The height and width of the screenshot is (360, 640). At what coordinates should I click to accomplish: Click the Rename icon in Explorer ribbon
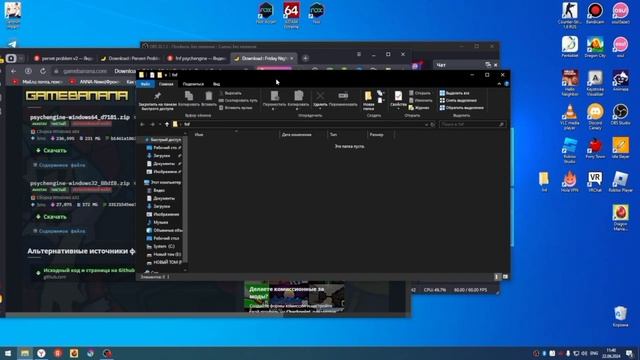[343, 96]
